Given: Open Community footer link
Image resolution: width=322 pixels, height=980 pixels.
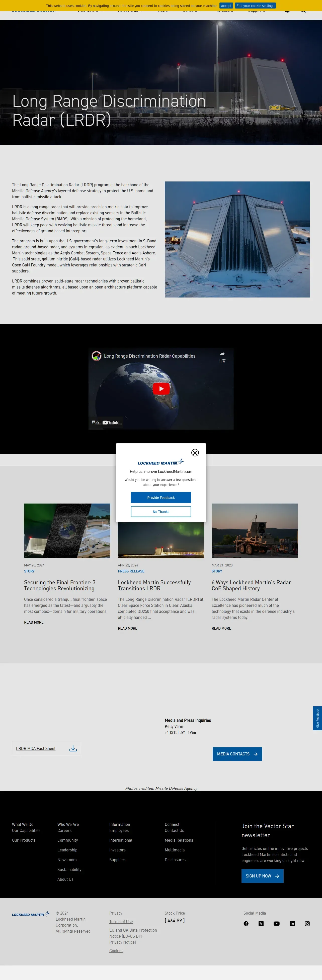Looking at the screenshot, I should pyautogui.click(x=68, y=840).
